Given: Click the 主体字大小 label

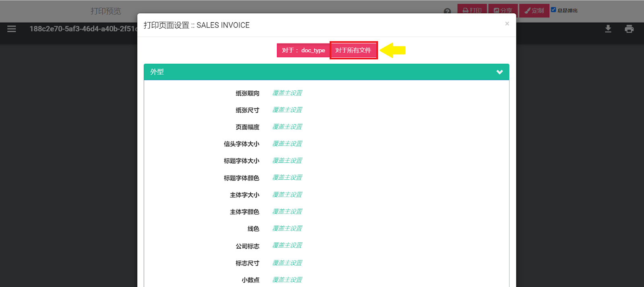Looking at the screenshot, I should (x=244, y=195).
